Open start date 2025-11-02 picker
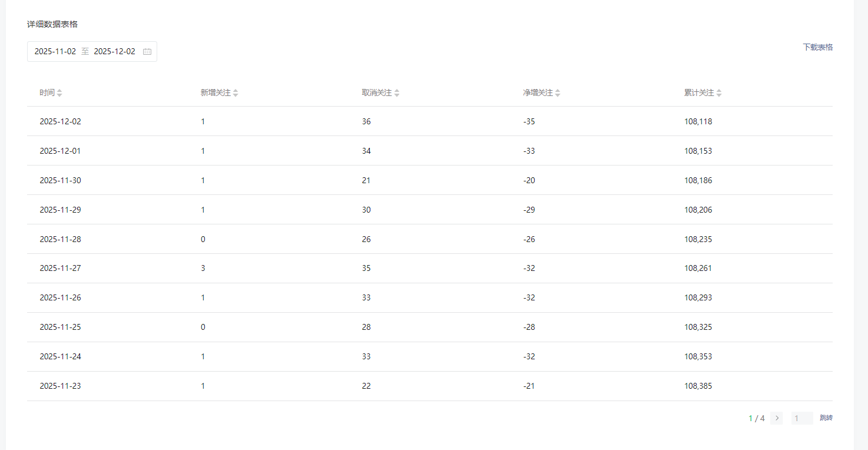 pos(55,52)
